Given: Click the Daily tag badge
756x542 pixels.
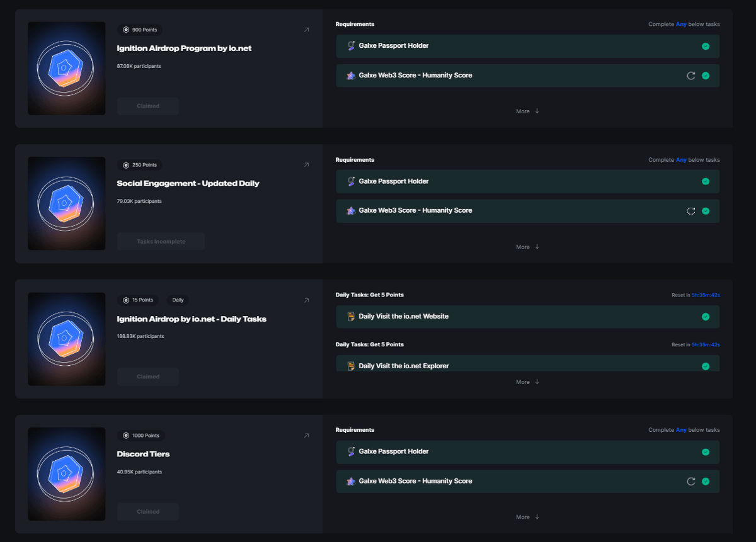Looking at the screenshot, I should point(178,300).
